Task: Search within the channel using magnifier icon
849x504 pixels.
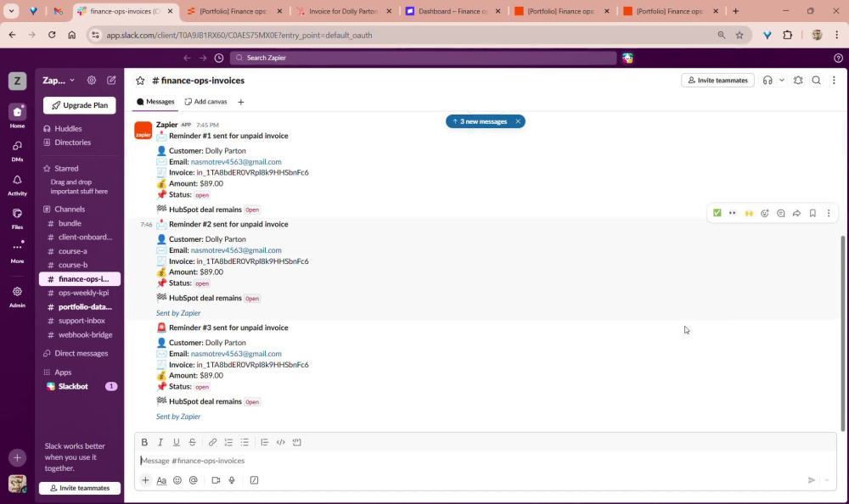Action: pyautogui.click(x=816, y=80)
